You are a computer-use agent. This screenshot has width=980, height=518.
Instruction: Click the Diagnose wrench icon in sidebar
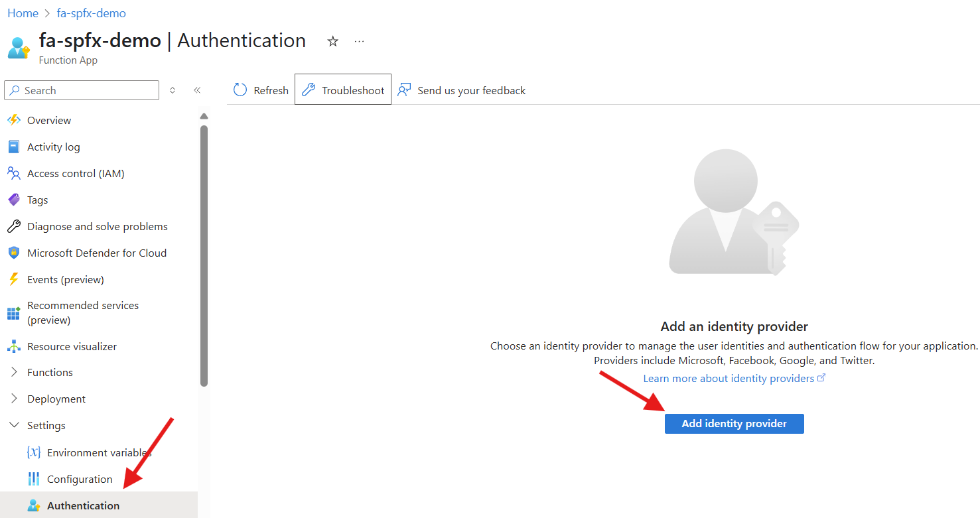click(13, 226)
